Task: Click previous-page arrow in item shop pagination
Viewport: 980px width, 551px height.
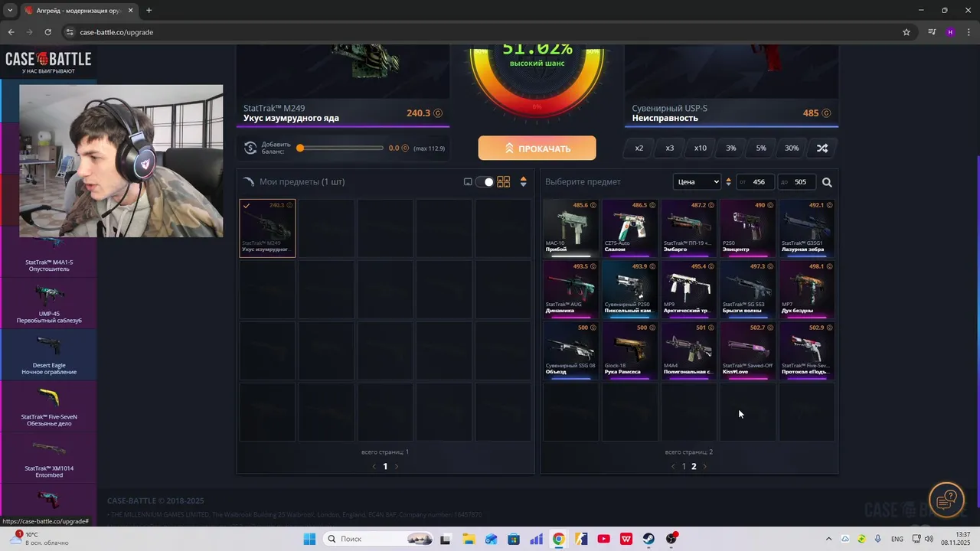Action: click(x=673, y=466)
